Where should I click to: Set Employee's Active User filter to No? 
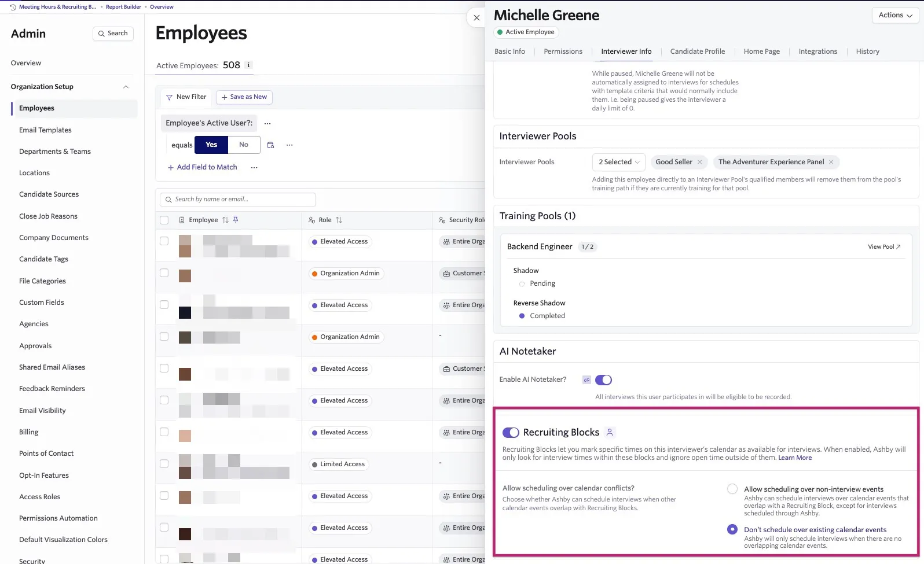[244, 145]
